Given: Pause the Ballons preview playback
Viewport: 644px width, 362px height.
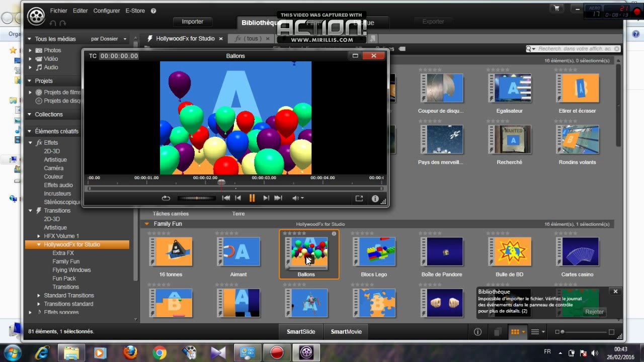Looking at the screenshot, I should [252, 198].
